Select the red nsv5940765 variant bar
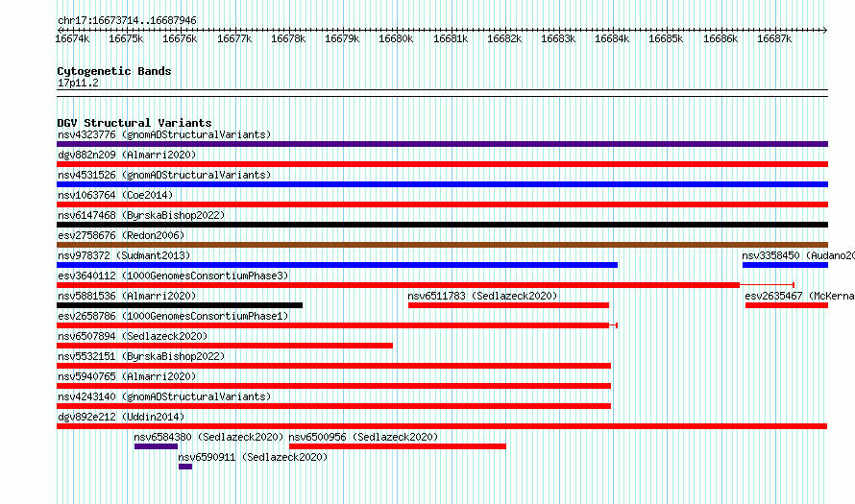Screen dimensions: 855x504 click(333, 386)
